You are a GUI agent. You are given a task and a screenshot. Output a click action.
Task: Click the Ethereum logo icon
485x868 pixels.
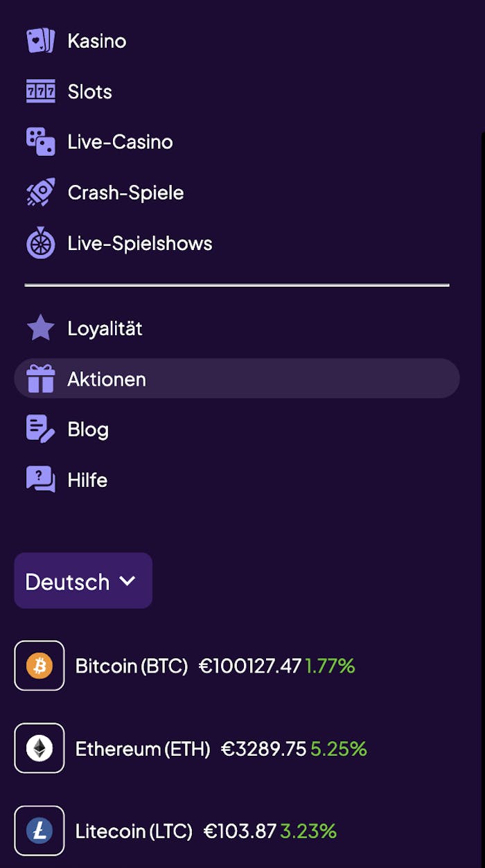tap(39, 748)
